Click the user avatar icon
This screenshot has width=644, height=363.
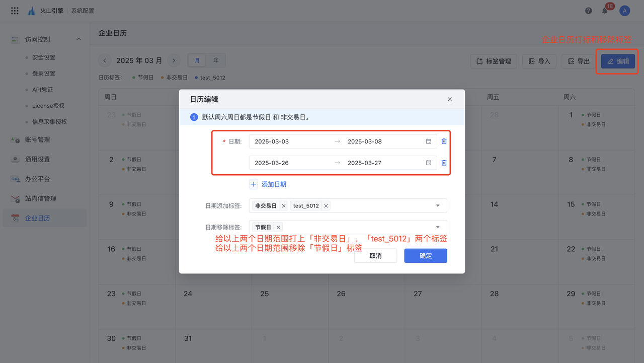(x=624, y=11)
